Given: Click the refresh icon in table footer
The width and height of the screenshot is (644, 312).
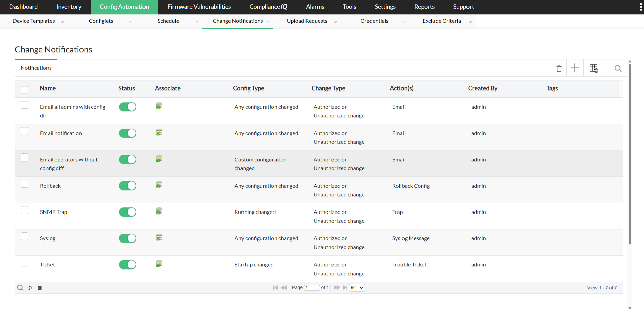Looking at the screenshot, I should pyautogui.click(x=30, y=288).
